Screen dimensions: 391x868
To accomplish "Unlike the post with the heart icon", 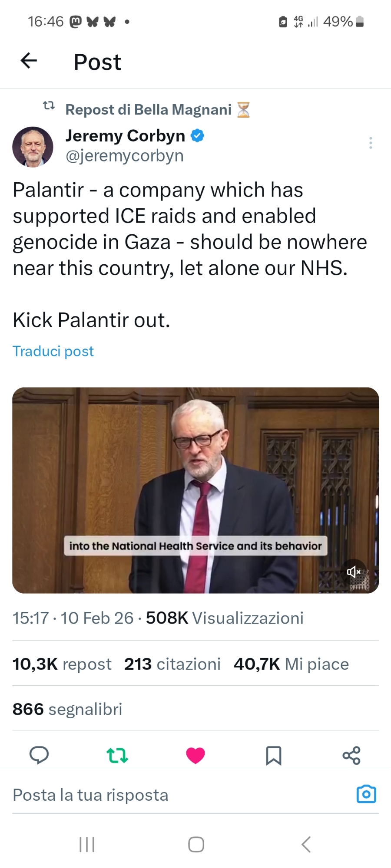I will 195,755.
